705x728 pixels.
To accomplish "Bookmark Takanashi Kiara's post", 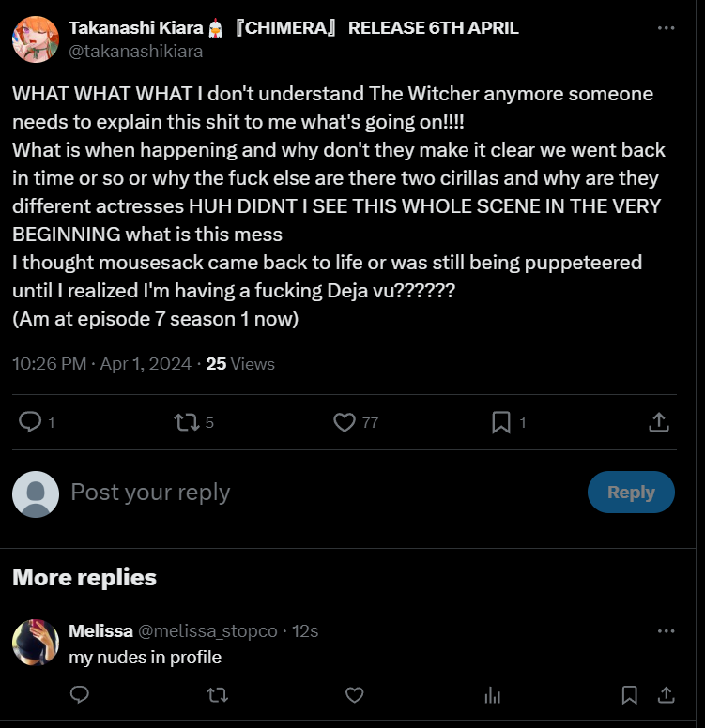I will [x=501, y=422].
